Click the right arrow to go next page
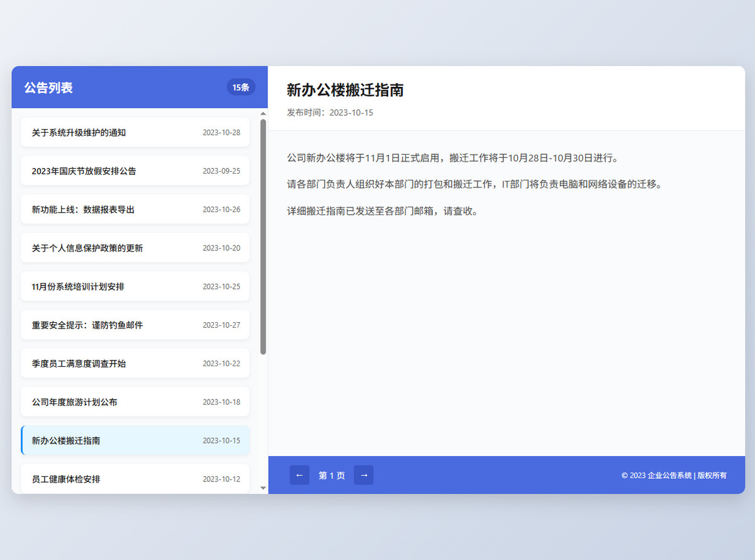This screenshot has height=560, width=755. [364, 475]
